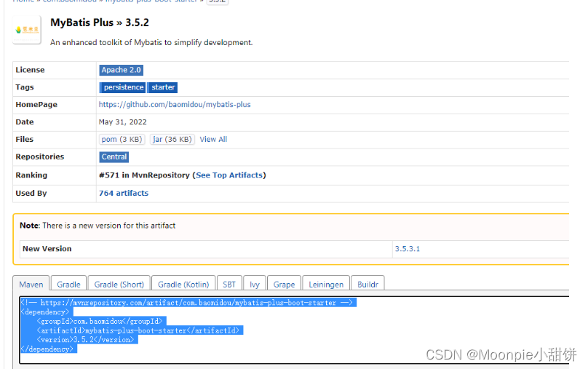Click the 'HomePage' row label
Viewport: 588px width, 369px height.
click(36, 105)
